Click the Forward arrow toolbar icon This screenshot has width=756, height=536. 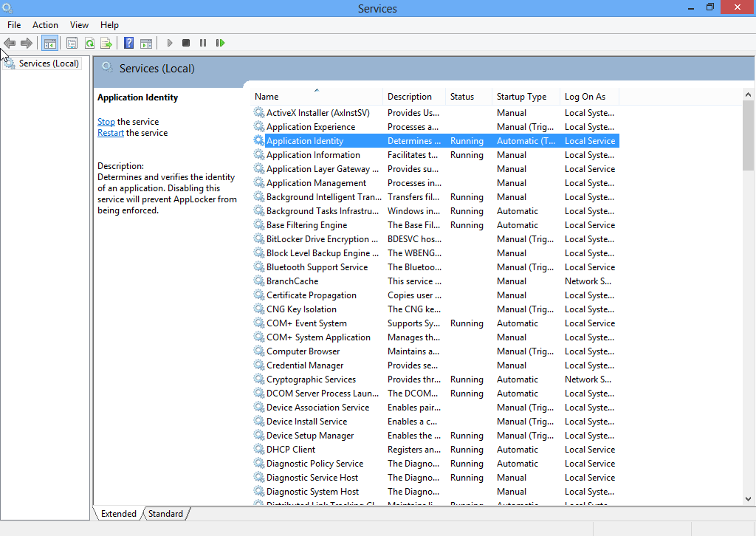27,43
